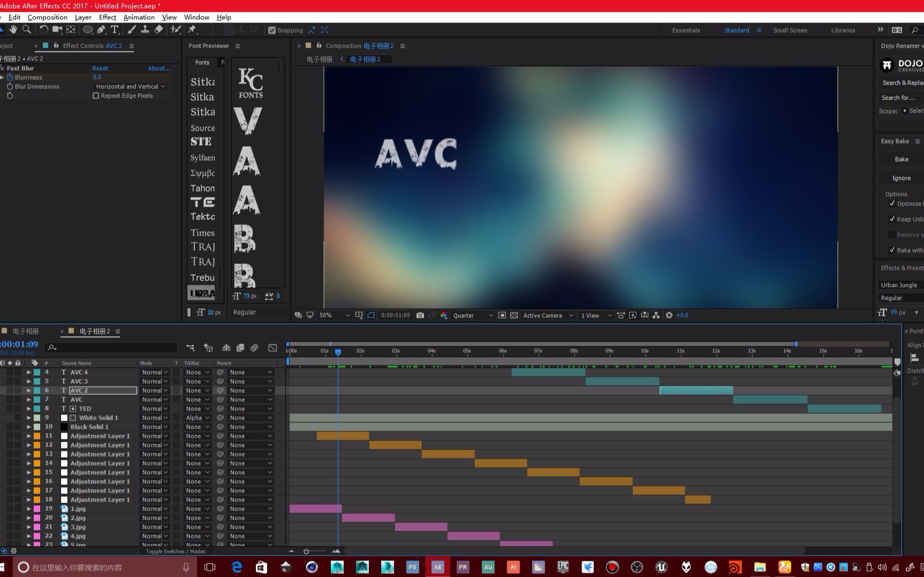Click the draft 3D icon in timeline
The image size is (924, 577).
pos(208,348)
